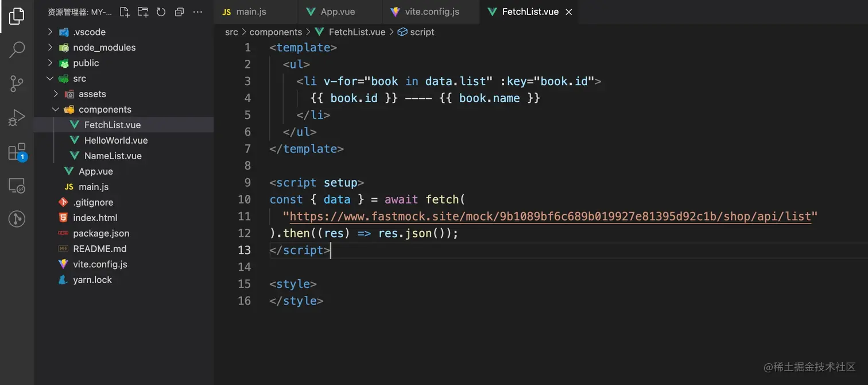Collapse the components folder
This screenshot has width=868, height=385.
[124, 109]
